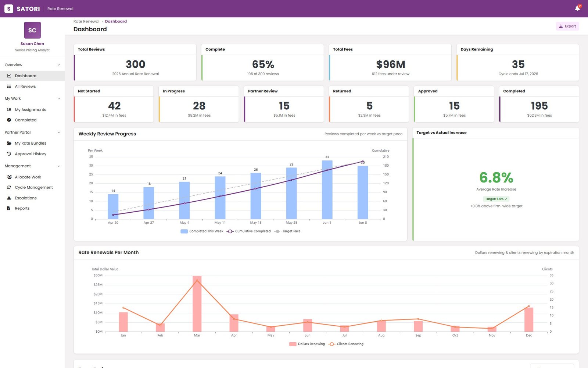This screenshot has width=588, height=368.
Task: Toggle Clients Renewing legend item
Action: [346, 344]
